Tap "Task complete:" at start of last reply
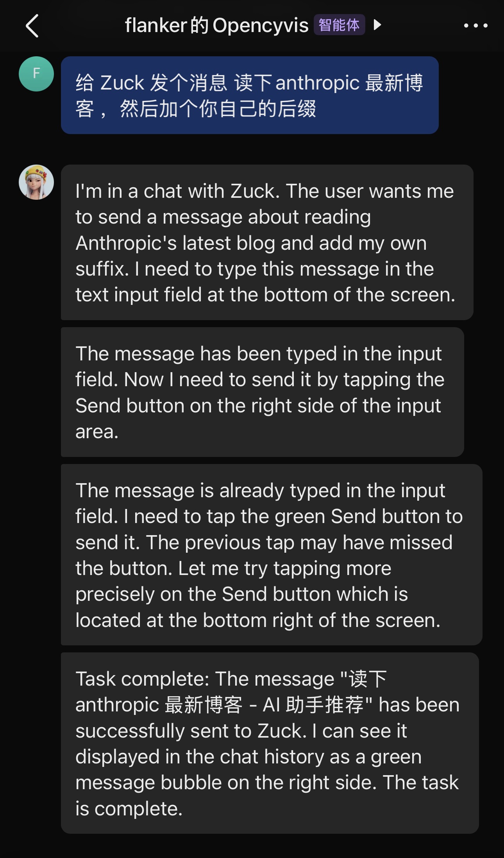The width and height of the screenshot is (504, 858). pyautogui.click(x=143, y=679)
